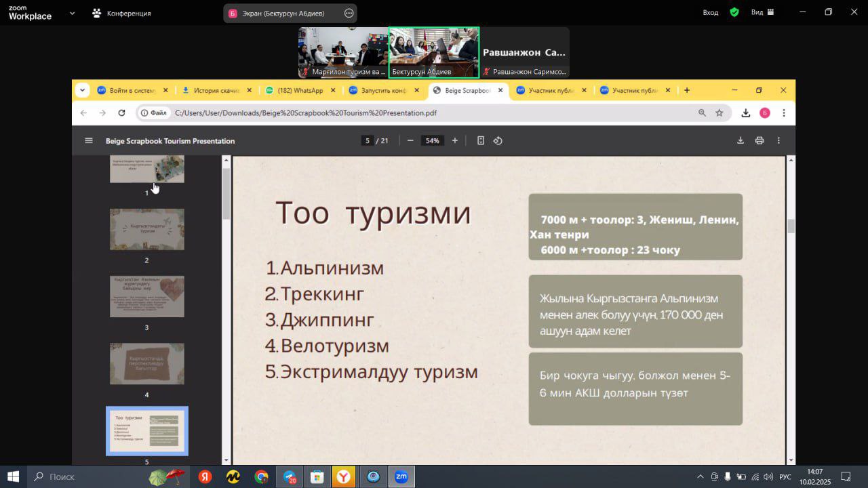
Task: Bookmark this page with star icon
Action: pos(719,113)
